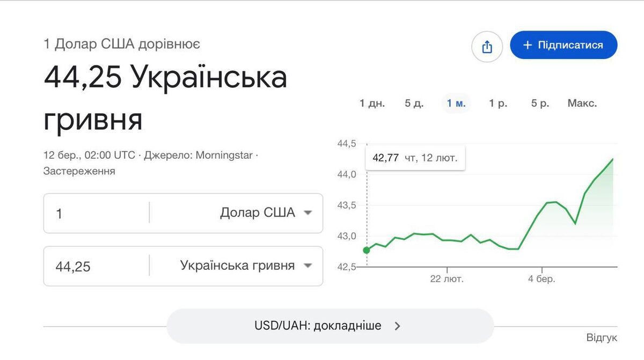This screenshot has height=360, width=644.
Task: Select the 1 р. time range
Action: (x=498, y=102)
